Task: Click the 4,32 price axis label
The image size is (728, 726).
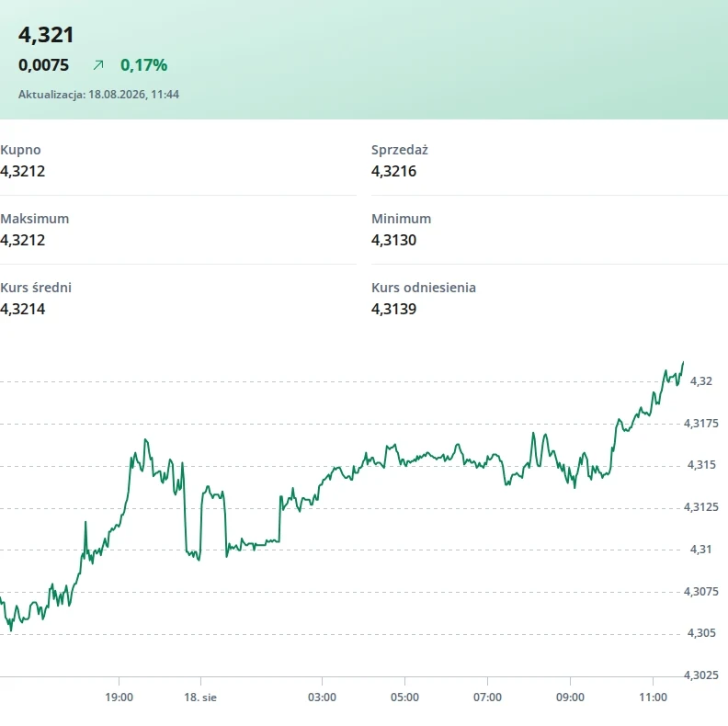Action: (x=701, y=381)
